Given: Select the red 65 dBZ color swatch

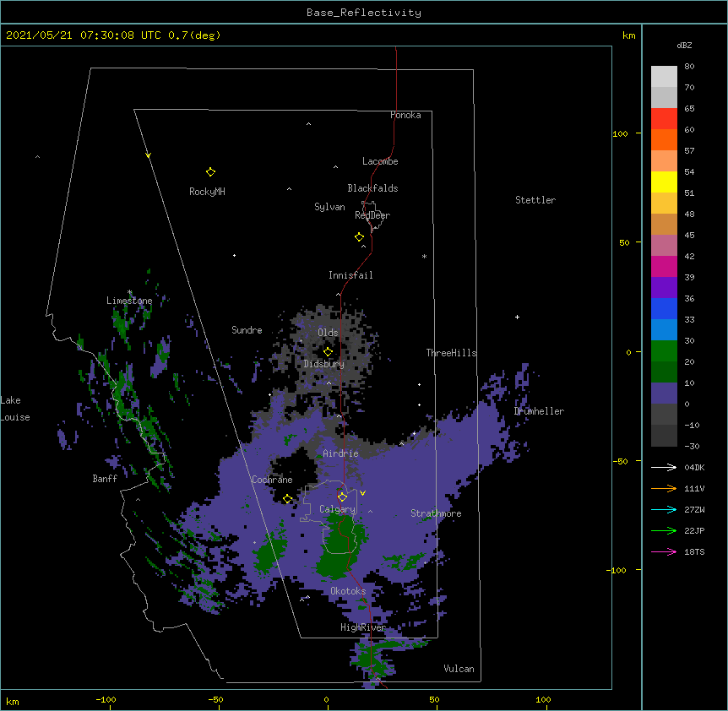Looking at the screenshot, I should point(664,119).
